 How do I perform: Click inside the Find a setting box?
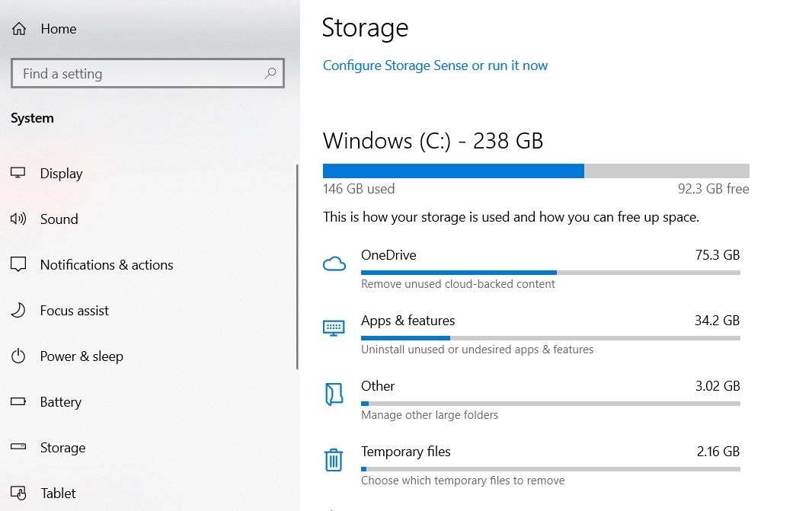point(114,73)
